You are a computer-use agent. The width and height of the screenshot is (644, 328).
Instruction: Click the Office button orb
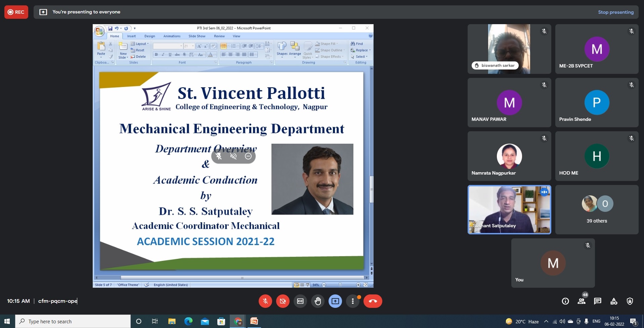click(x=99, y=31)
